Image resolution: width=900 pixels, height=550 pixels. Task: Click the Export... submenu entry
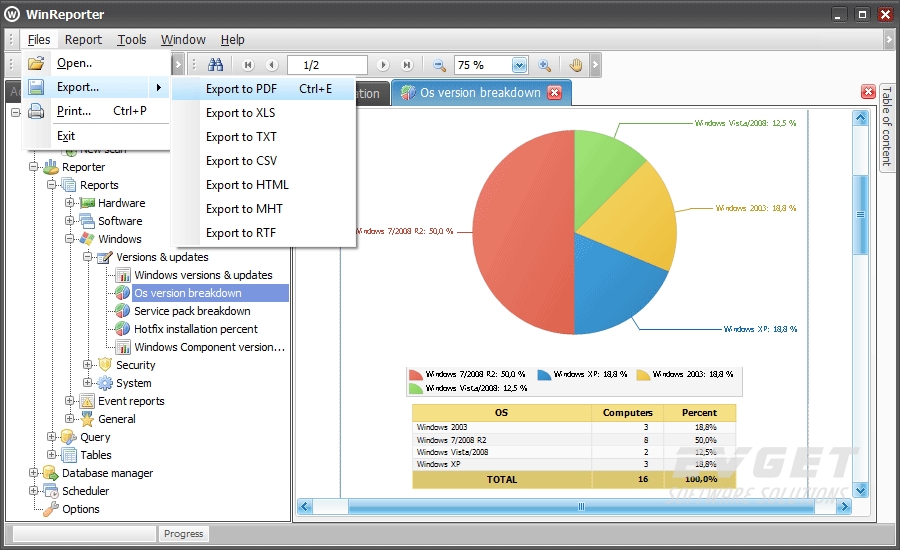[96, 87]
